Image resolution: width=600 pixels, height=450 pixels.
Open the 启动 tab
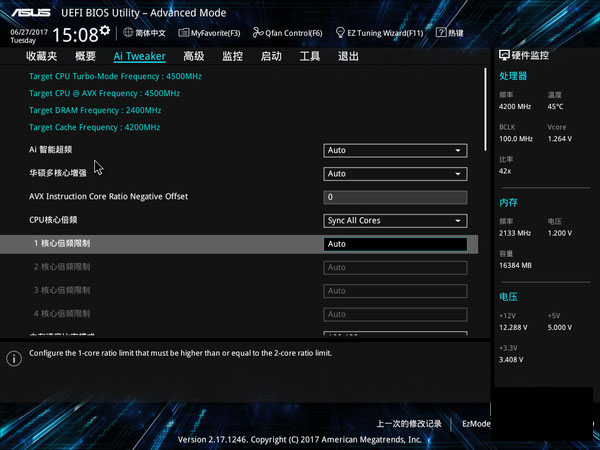click(271, 56)
